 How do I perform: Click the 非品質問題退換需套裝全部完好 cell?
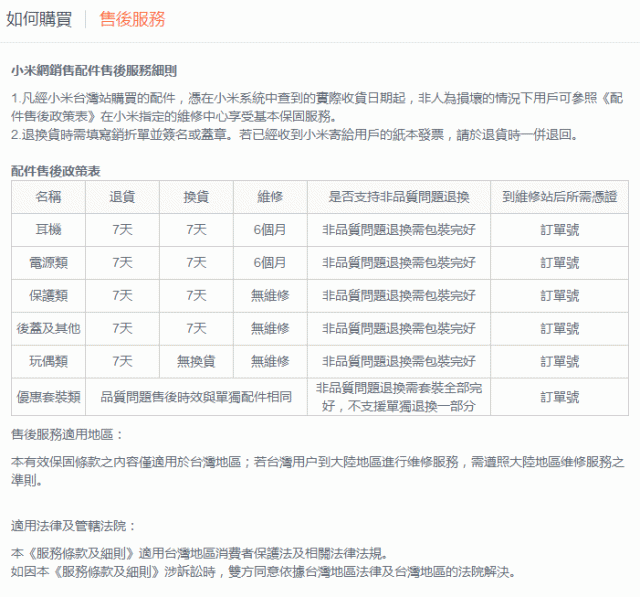(399, 397)
